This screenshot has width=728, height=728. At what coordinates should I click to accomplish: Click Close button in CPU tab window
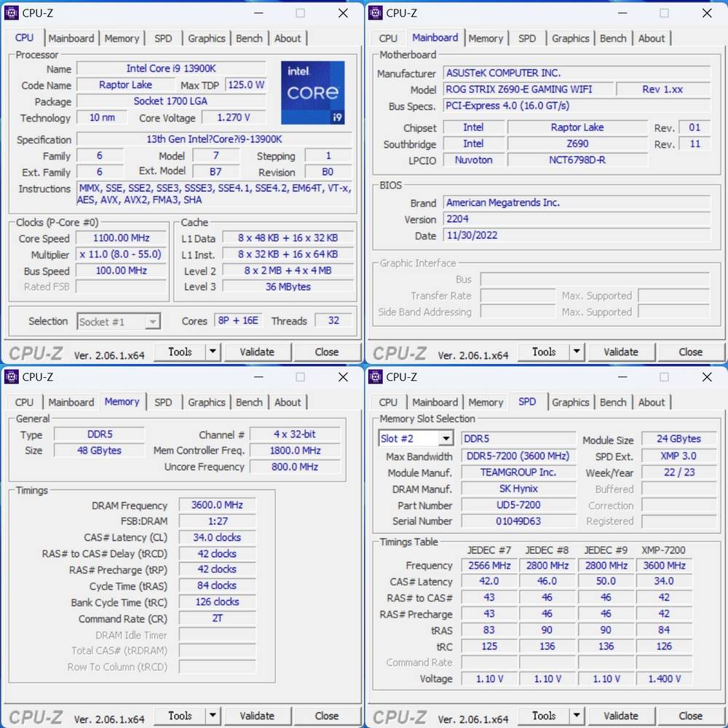click(x=327, y=352)
